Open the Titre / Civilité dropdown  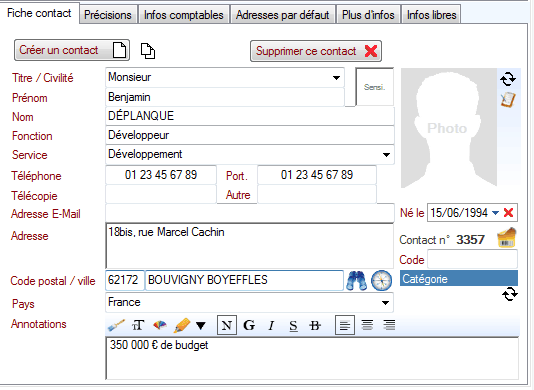point(336,78)
